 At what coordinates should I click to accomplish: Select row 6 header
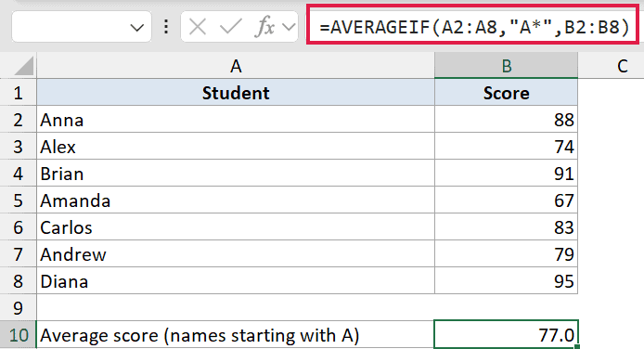18,227
